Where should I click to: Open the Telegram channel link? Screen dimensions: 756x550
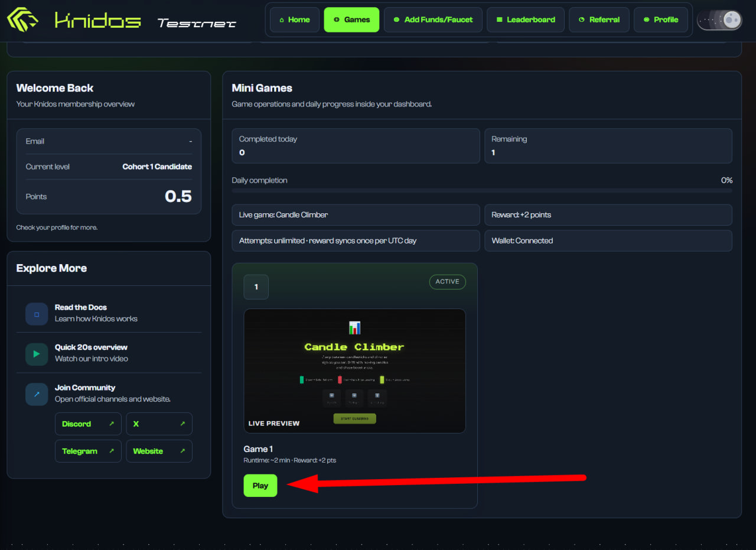pos(88,451)
